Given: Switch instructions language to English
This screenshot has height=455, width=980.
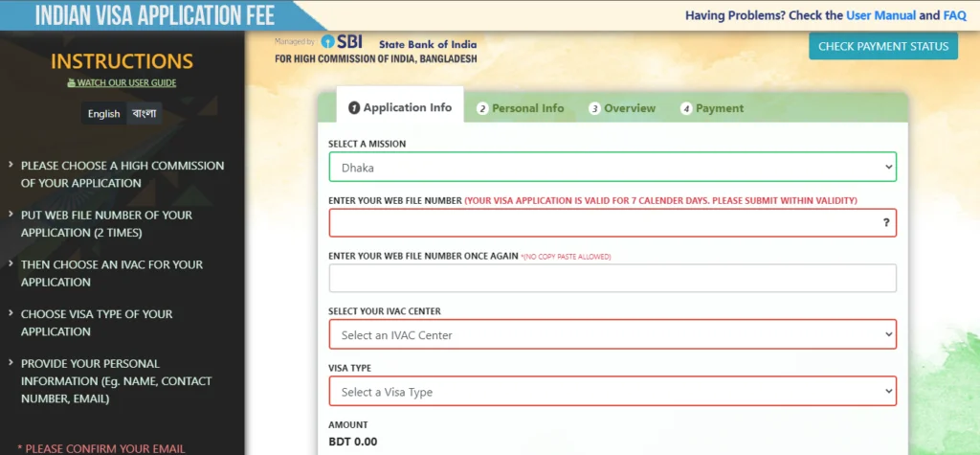Looking at the screenshot, I should [103, 114].
